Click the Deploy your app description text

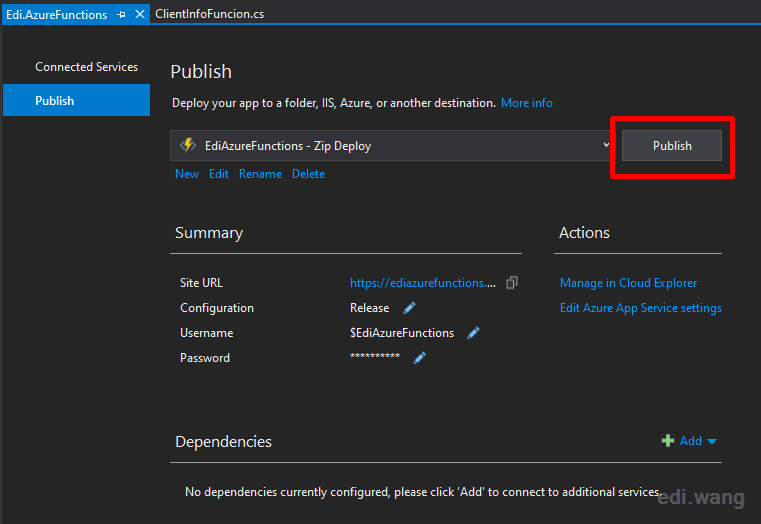click(334, 103)
